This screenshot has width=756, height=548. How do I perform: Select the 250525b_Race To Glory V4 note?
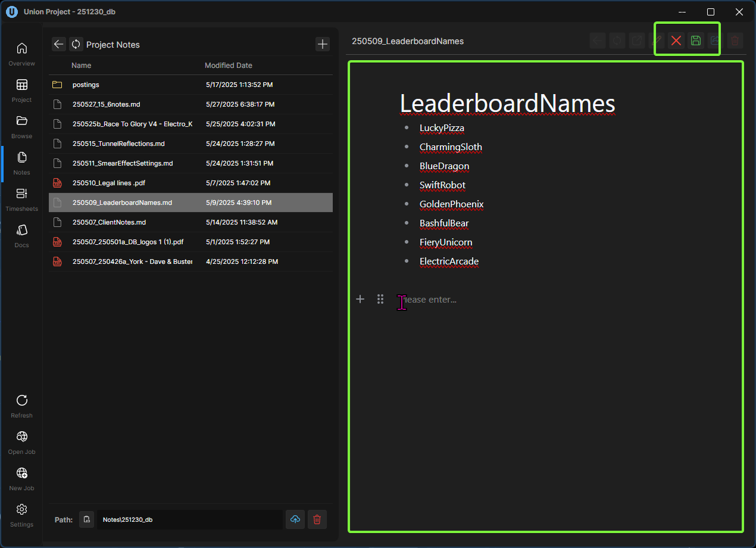[x=190, y=124]
